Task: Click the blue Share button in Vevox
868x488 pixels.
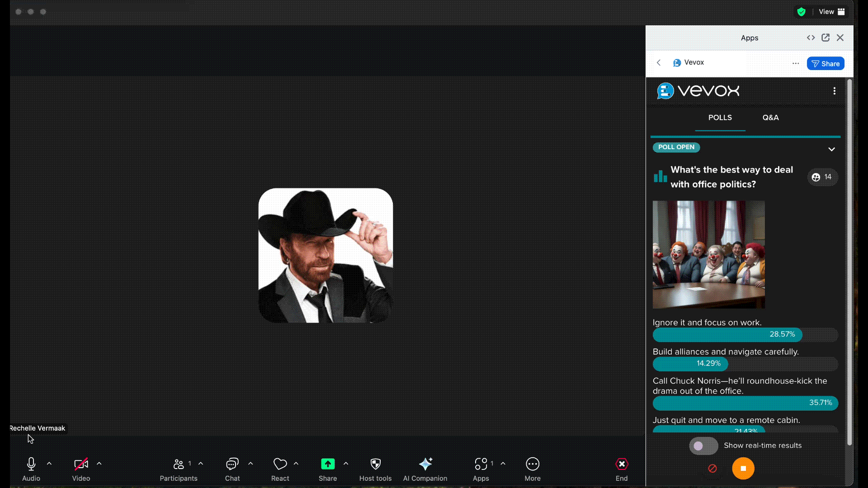Action: click(x=826, y=64)
